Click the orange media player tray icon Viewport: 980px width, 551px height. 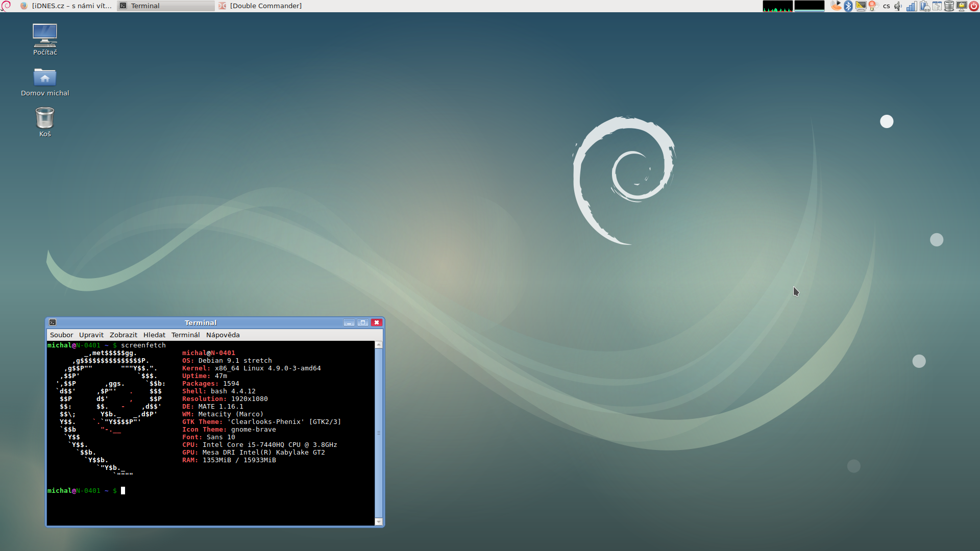[x=836, y=6]
